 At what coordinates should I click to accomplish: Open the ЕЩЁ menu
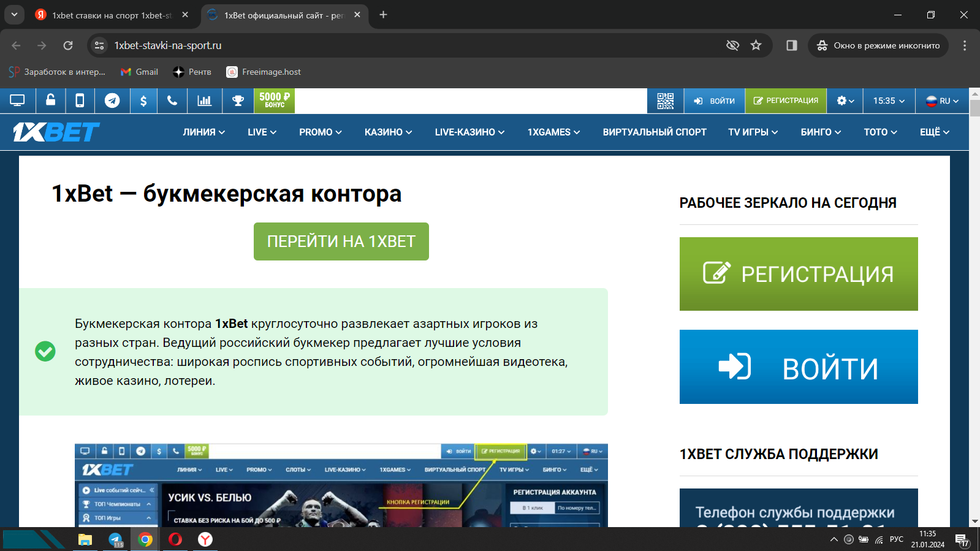935,132
